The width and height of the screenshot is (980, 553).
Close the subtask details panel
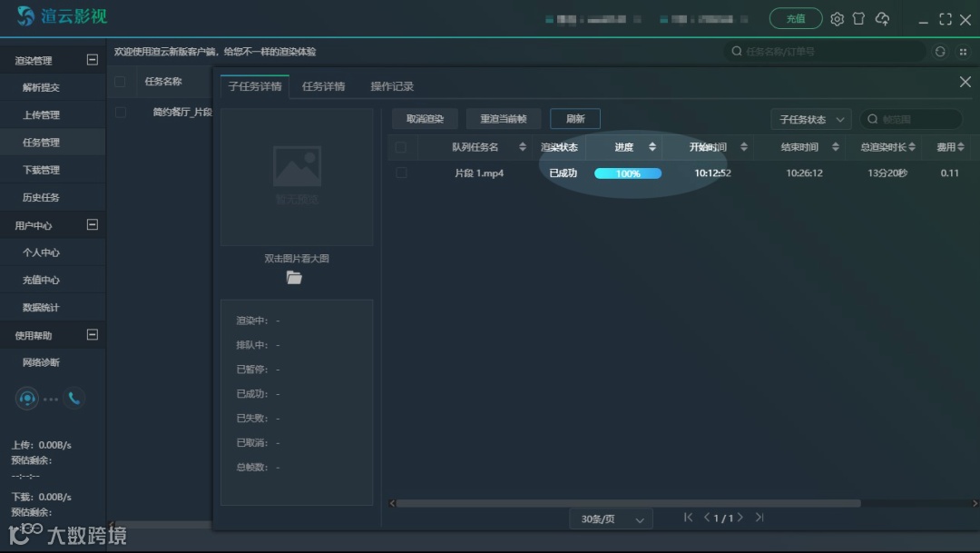pos(965,82)
